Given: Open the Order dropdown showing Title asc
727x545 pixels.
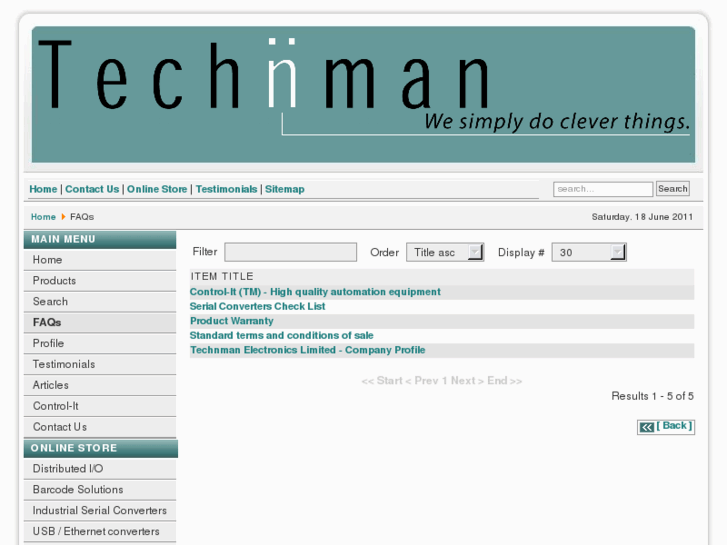Looking at the screenshot, I should click(x=445, y=252).
